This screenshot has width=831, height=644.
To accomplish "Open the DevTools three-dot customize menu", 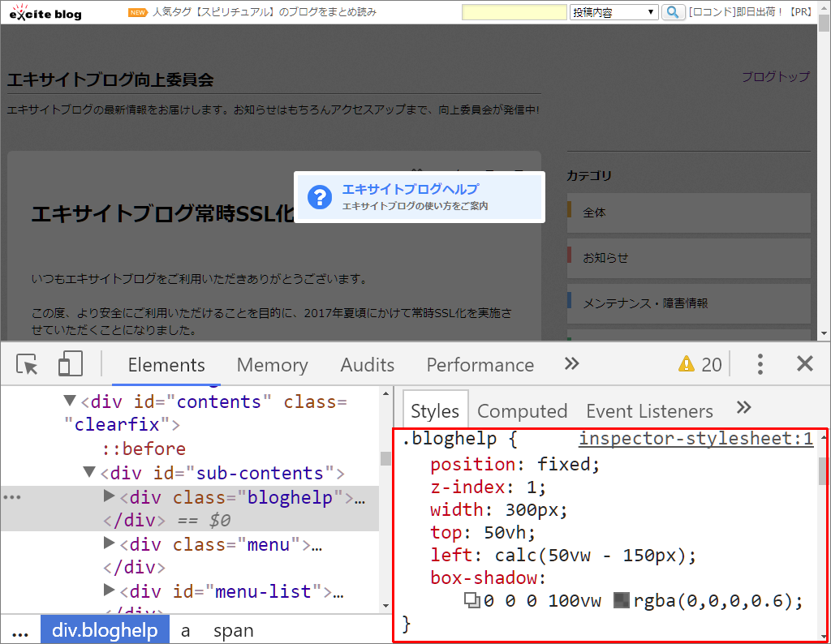I will 760,364.
